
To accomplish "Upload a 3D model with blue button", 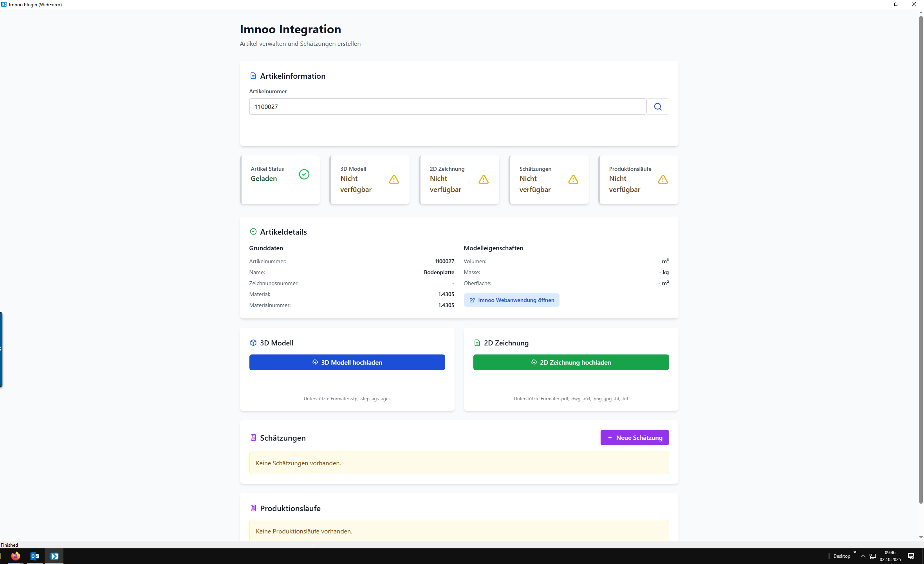I will click(347, 362).
